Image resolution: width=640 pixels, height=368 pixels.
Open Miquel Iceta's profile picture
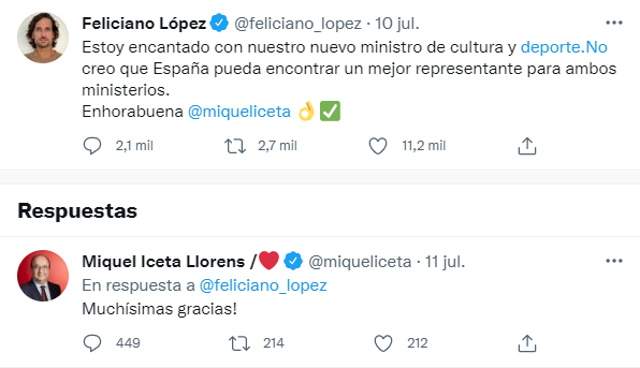43,276
